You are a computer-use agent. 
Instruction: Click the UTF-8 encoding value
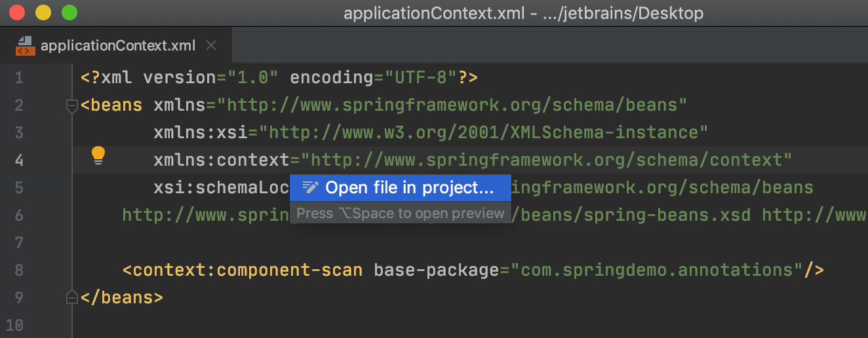pyautogui.click(x=425, y=77)
